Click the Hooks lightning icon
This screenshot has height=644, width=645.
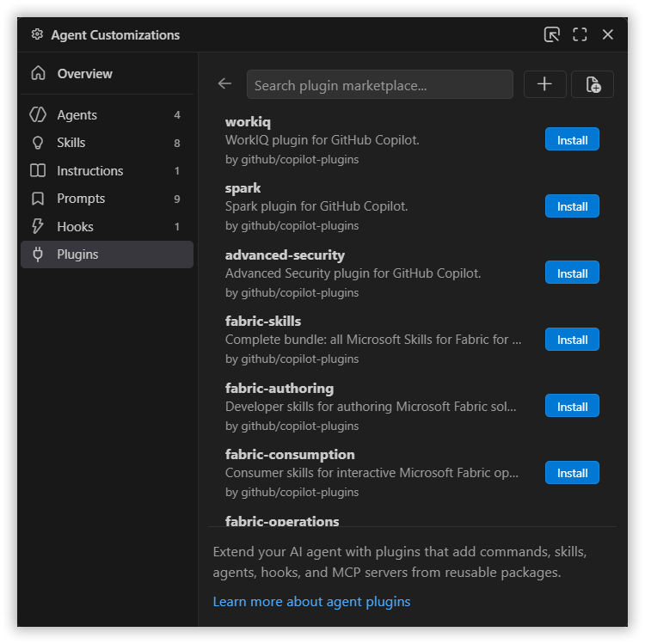38,226
